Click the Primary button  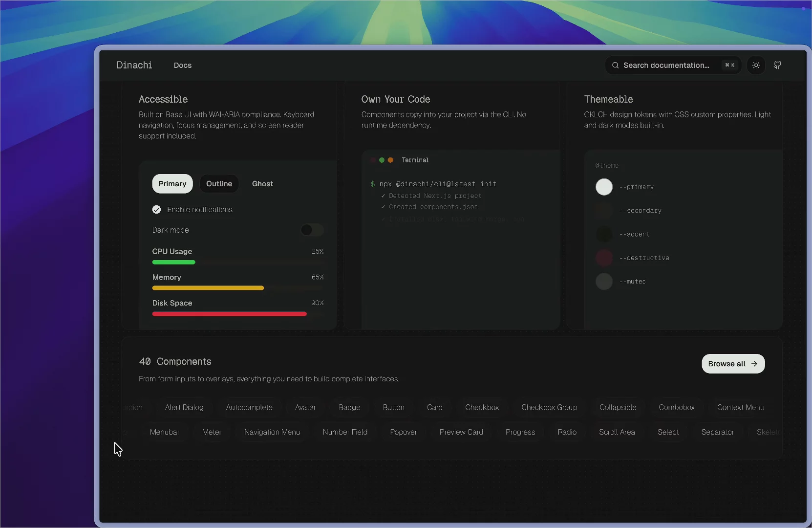(x=172, y=184)
